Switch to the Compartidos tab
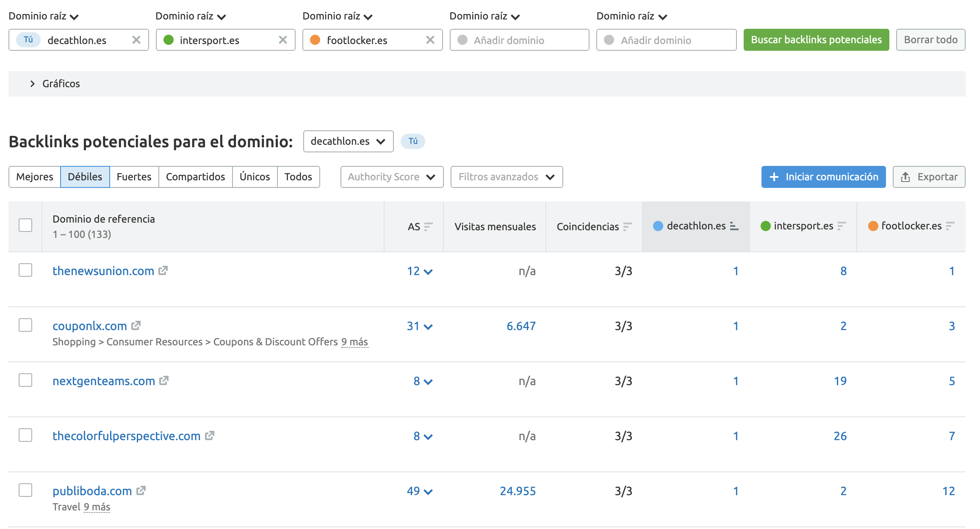The height and width of the screenshot is (529, 980). click(x=195, y=177)
